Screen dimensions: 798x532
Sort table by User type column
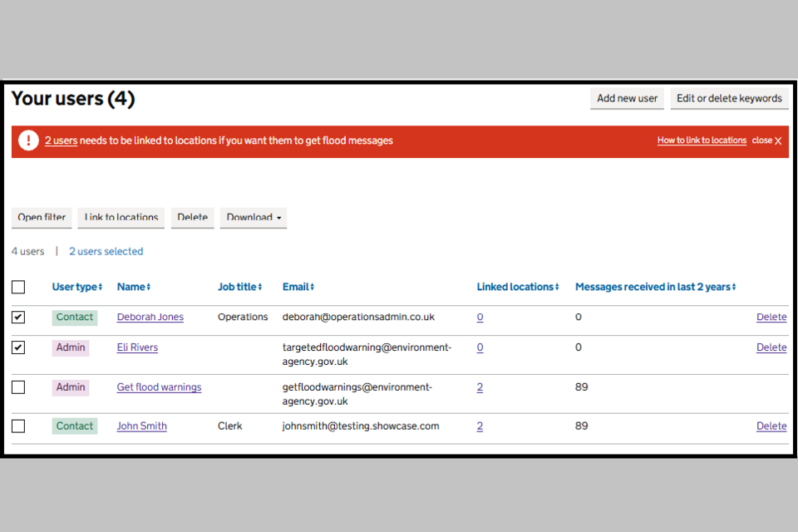pos(76,287)
